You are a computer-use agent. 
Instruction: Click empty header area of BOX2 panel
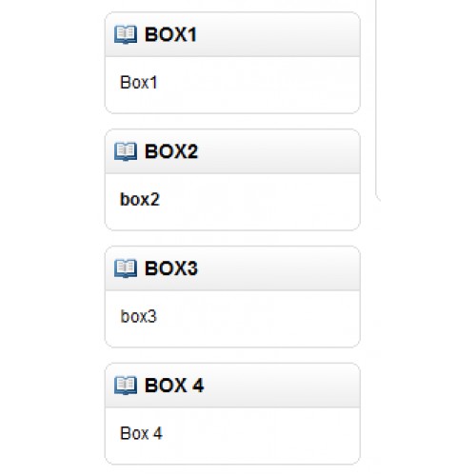[x=279, y=151]
